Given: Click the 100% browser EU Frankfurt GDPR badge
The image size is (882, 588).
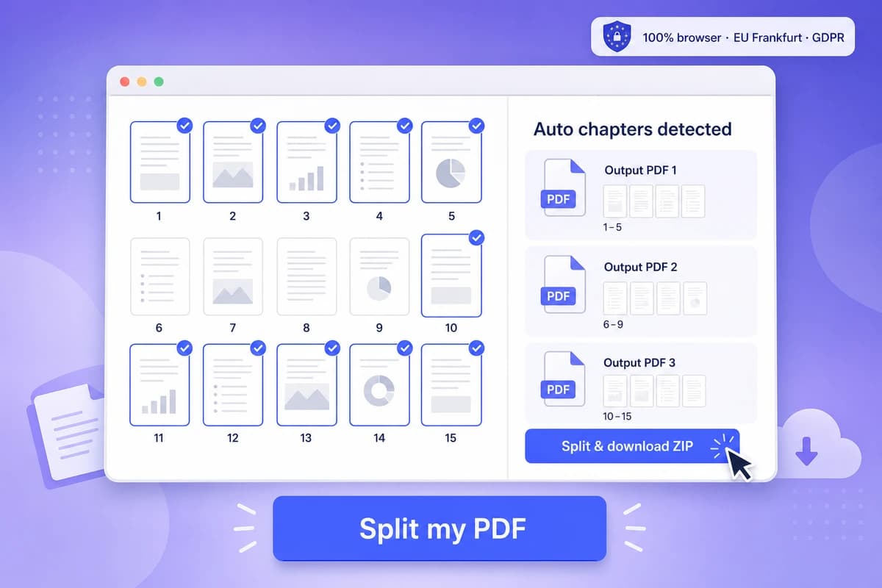Looking at the screenshot, I should (x=723, y=37).
